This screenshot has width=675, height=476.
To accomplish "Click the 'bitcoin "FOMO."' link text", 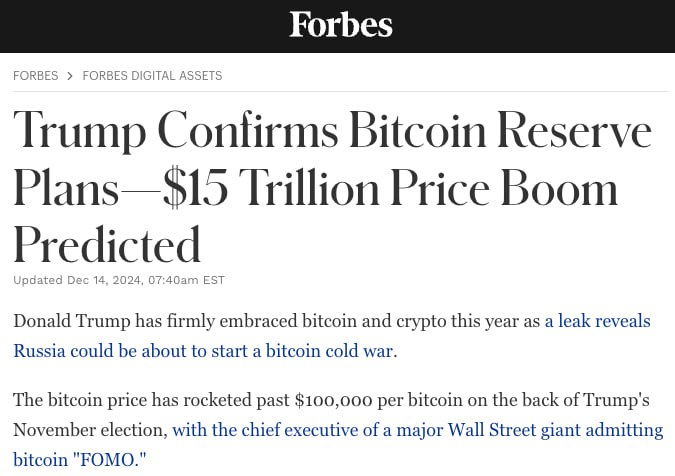I will coord(80,460).
